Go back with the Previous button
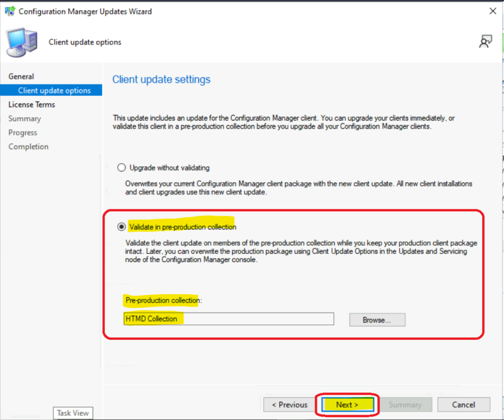The height and width of the screenshot is (420, 504). 289,405
